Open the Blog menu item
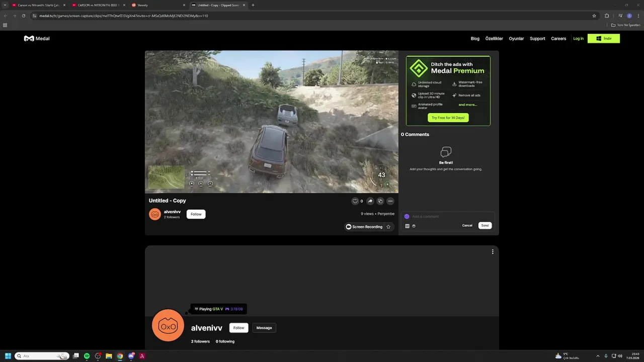This screenshot has height=362, width=644. (x=475, y=39)
